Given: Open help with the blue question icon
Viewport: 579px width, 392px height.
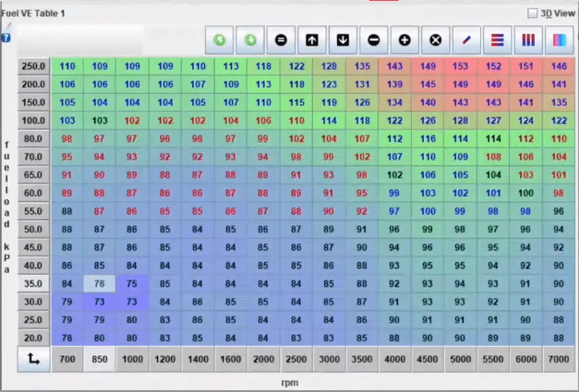Looking at the screenshot, I should [x=6, y=38].
